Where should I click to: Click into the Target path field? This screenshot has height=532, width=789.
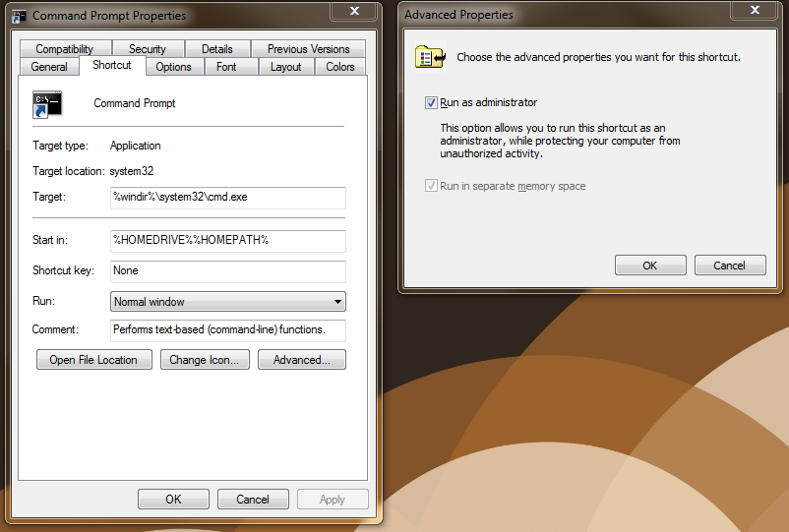(228, 198)
